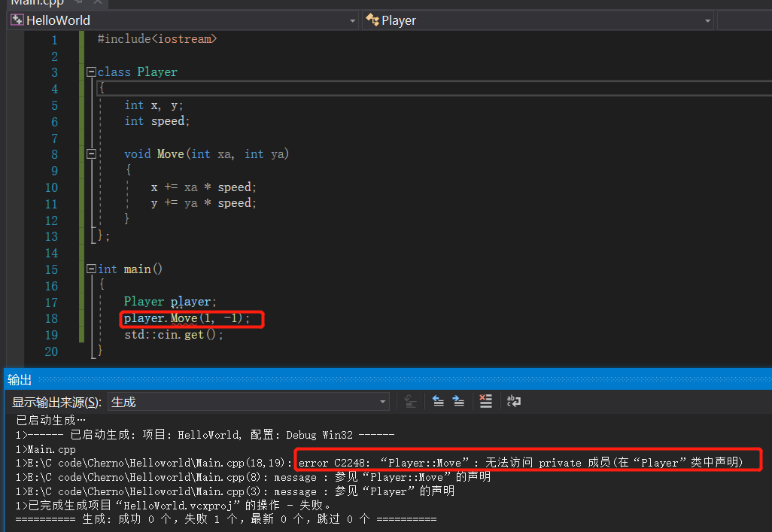This screenshot has width=772, height=532.
Task: Click the Player class icon in navigation bar
Action: click(372, 20)
